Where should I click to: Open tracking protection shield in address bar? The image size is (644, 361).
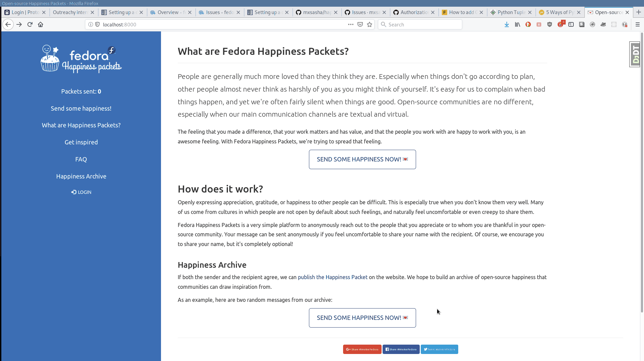click(x=97, y=24)
